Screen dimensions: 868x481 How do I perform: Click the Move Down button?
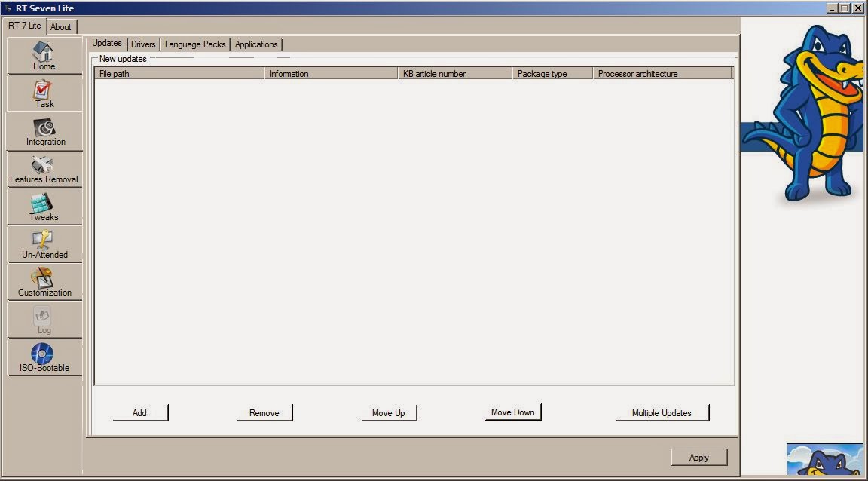(513, 412)
